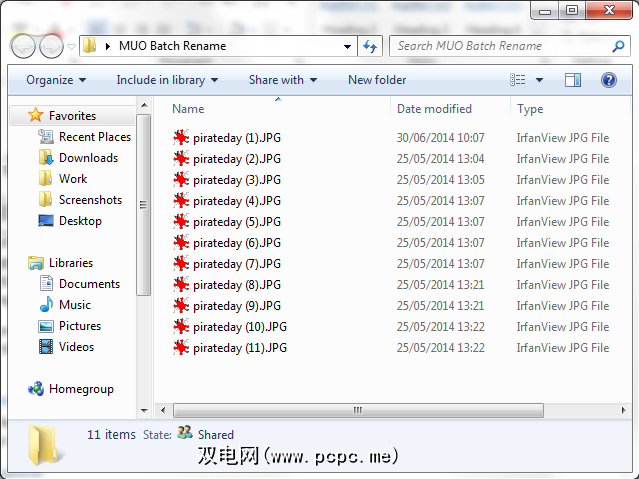The height and width of the screenshot is (479, 639).
Task: Open the Share with menu
Action: (283, 80)
